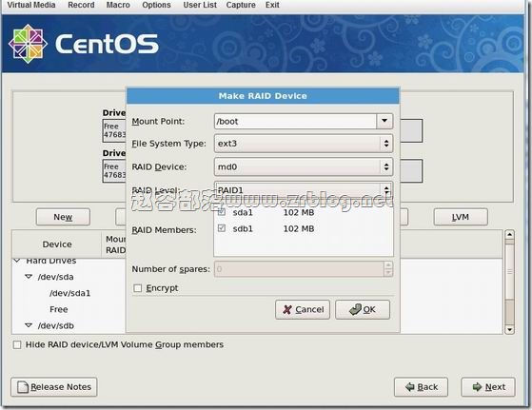Image resolution: width=532 pixels, height=410 pixels.
Task: Toggle the sda1 RAID member checkbox
Action: (222, 212)
